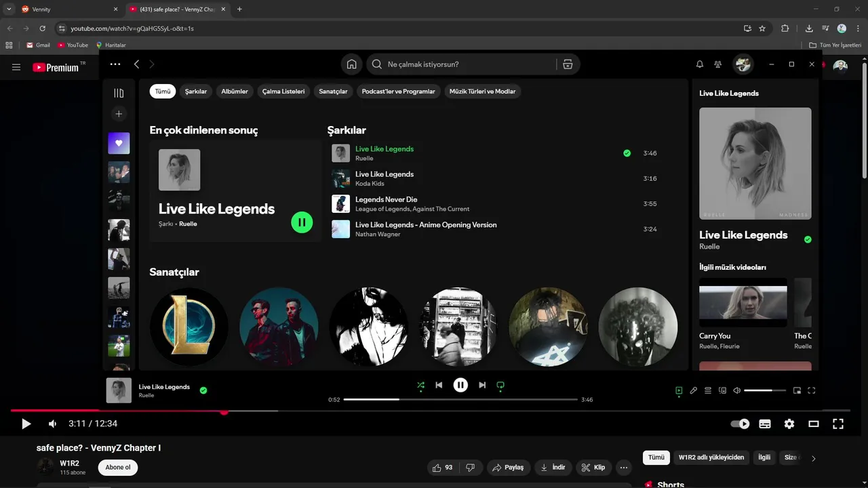Like the YouTube video (93)
Viewport: 868px width, 488px height.
(442, 468)
